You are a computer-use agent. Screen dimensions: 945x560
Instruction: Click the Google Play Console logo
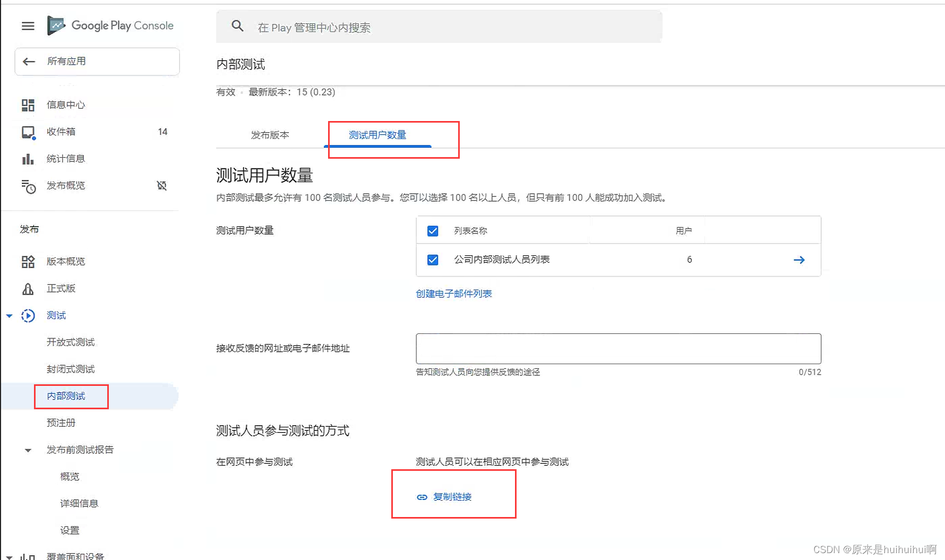(x=110, y=25)
